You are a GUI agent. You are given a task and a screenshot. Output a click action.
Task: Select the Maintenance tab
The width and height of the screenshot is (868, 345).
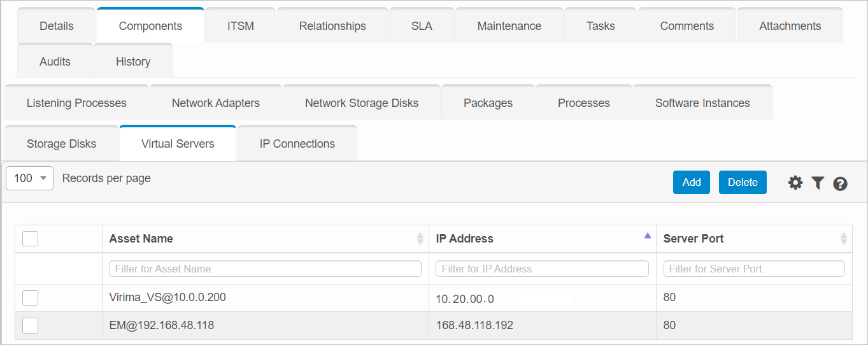click(509, 26)
